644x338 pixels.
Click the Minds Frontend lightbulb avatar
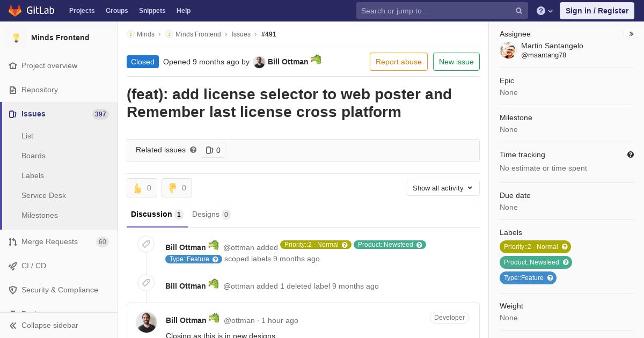point(16,38)
